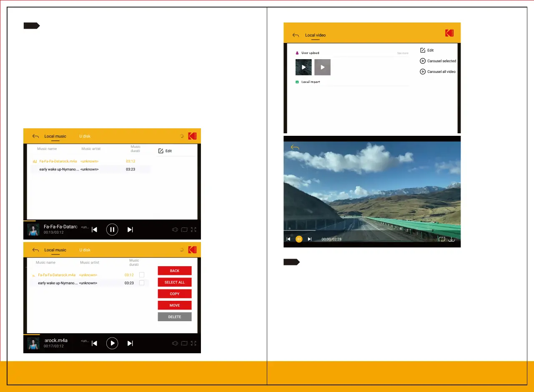Click the Kodak logo on Local video header

[449, 33]
